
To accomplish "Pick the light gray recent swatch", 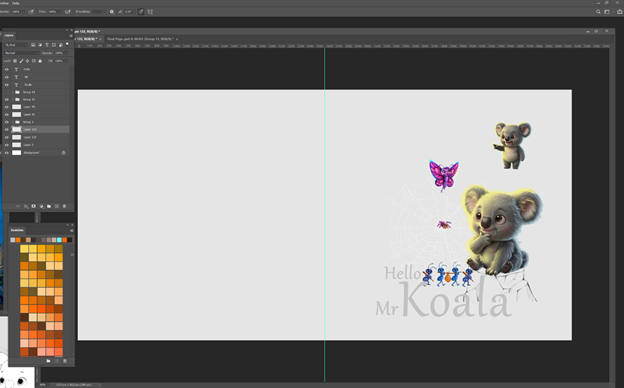I will (13, 240).
